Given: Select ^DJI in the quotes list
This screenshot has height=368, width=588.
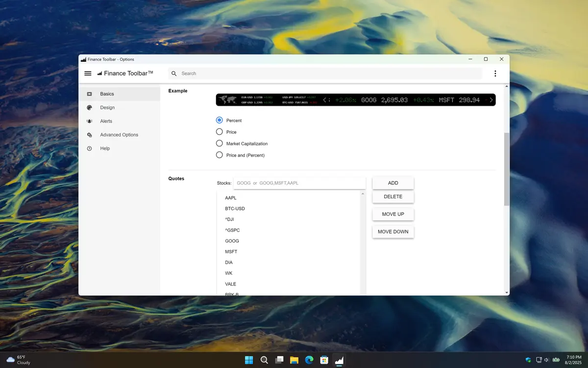Looking at the screenshot, I should click(289, 219).
